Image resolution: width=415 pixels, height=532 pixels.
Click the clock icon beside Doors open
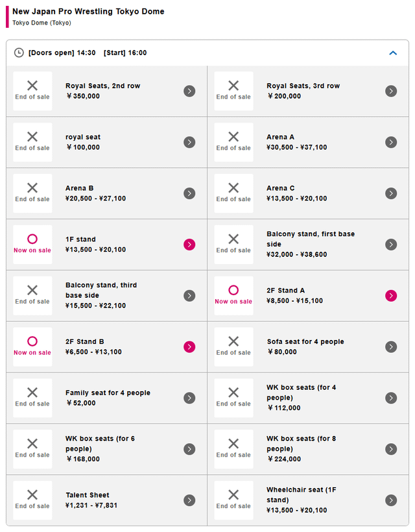(x=19, y=53)
